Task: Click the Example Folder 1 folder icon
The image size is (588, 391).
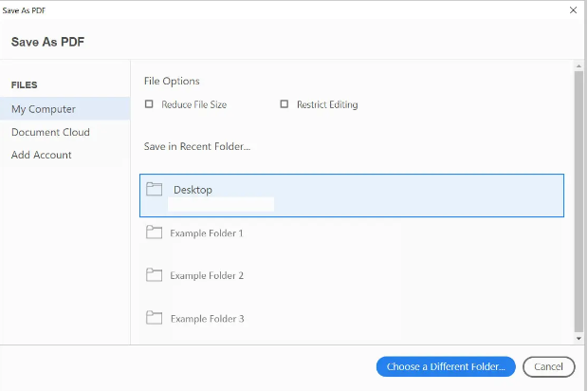Action: pos(155,233)
